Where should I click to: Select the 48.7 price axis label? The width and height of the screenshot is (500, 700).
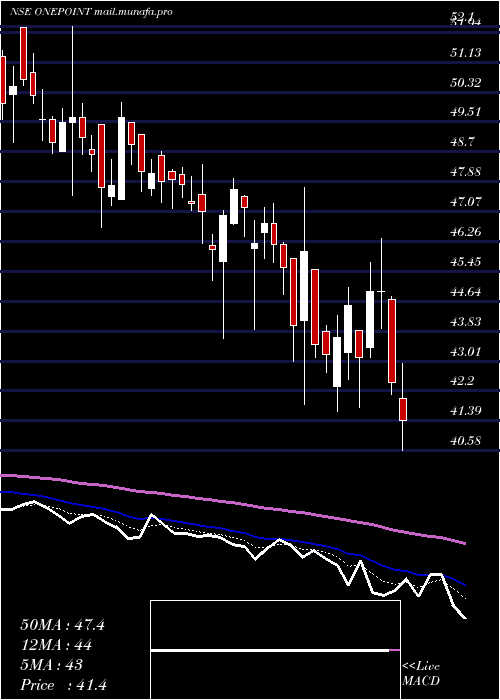[462, 142]
